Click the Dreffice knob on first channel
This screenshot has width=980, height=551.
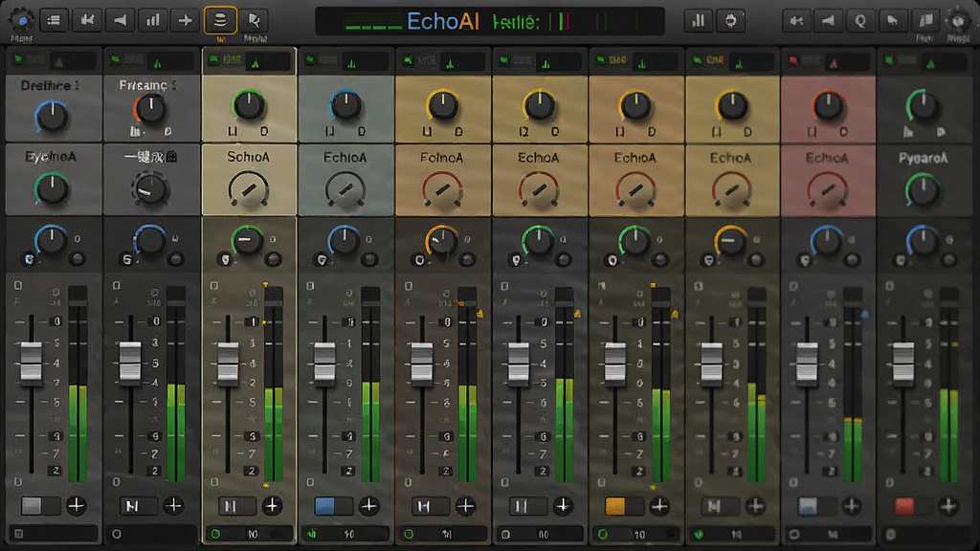coord(52,116)
